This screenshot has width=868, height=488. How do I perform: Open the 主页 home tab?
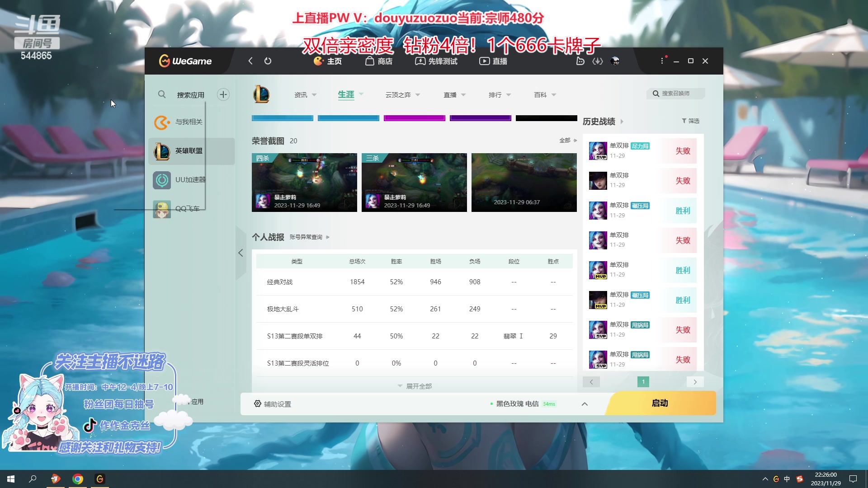(x=328, y=61)
